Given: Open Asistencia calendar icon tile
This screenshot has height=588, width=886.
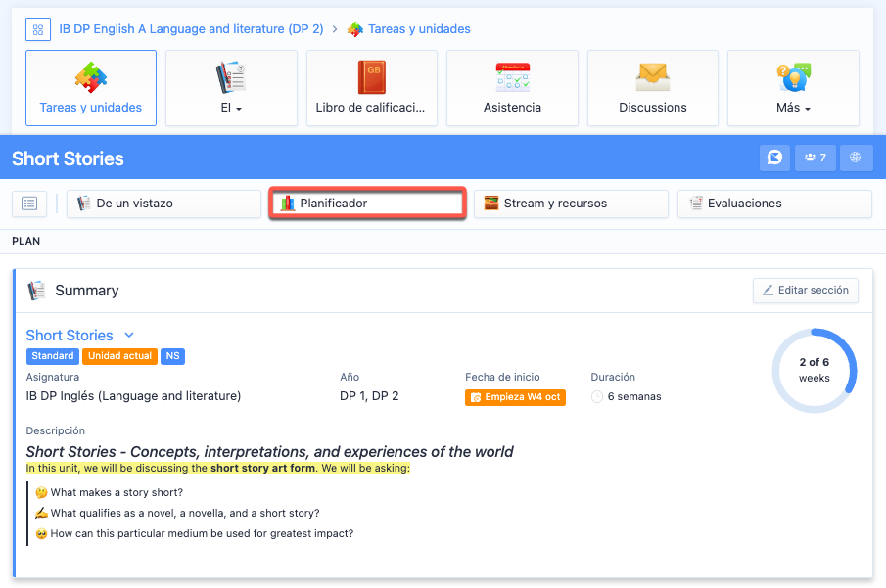Looking at the screenshot, I should (x=512, y=88).
